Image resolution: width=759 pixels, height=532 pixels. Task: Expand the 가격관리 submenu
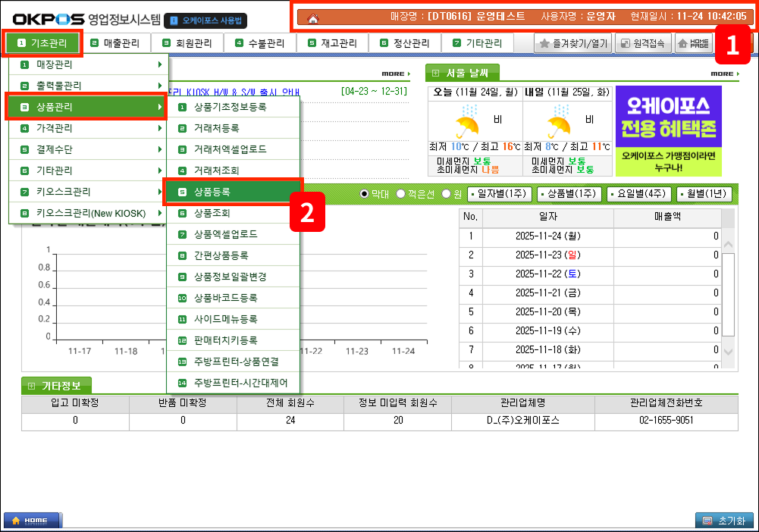(x=87, y=129)
